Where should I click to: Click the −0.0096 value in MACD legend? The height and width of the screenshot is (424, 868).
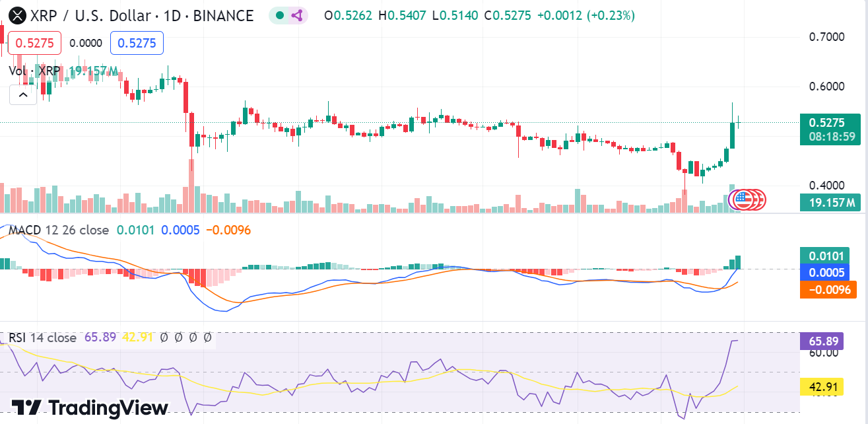click(x=228, y=230)
